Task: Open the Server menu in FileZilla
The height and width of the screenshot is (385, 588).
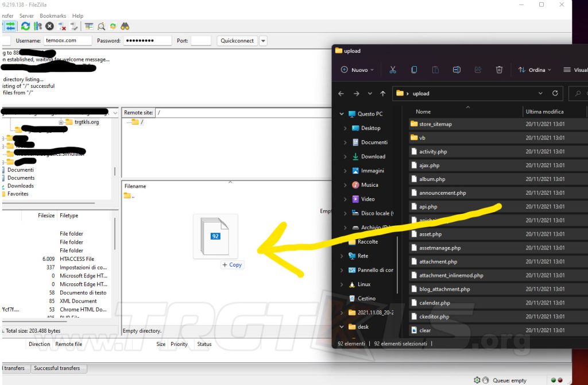Action: 26,16
